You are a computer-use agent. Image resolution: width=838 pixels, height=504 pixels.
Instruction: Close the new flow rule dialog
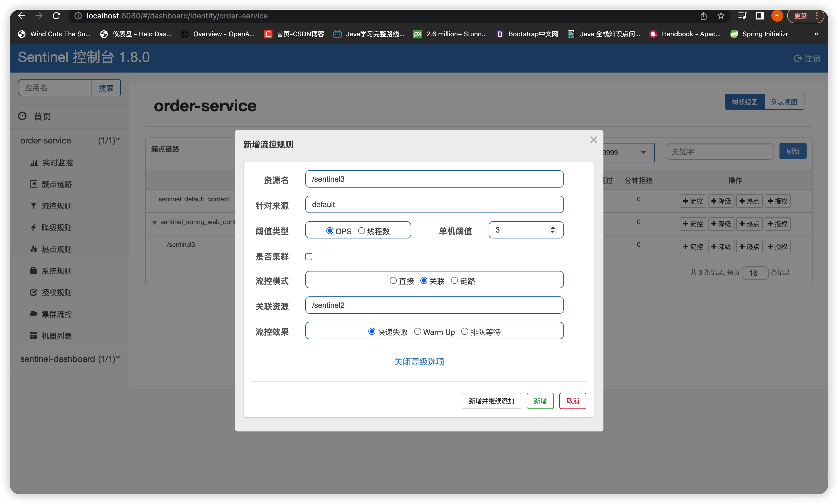click(593, 140)
